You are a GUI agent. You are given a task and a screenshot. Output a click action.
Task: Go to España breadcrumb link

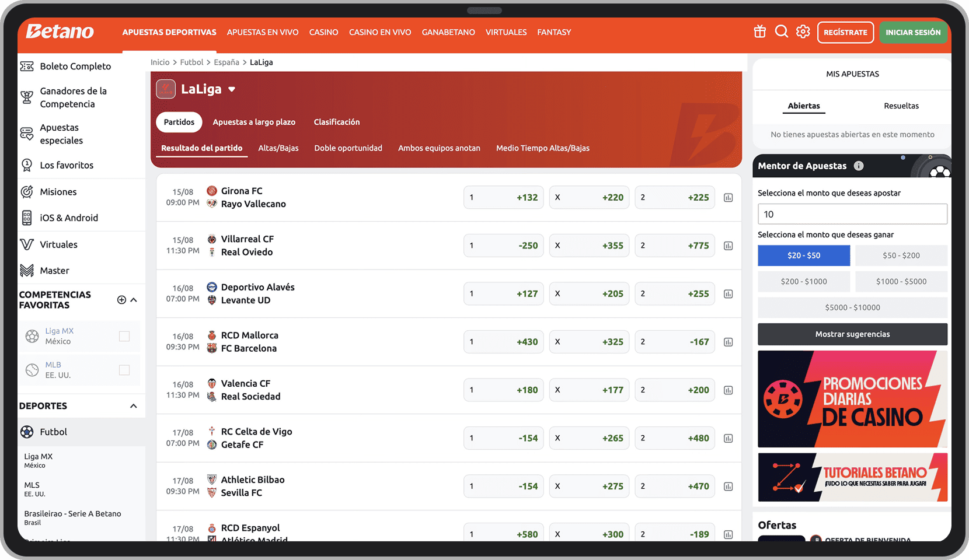[226, 62]
